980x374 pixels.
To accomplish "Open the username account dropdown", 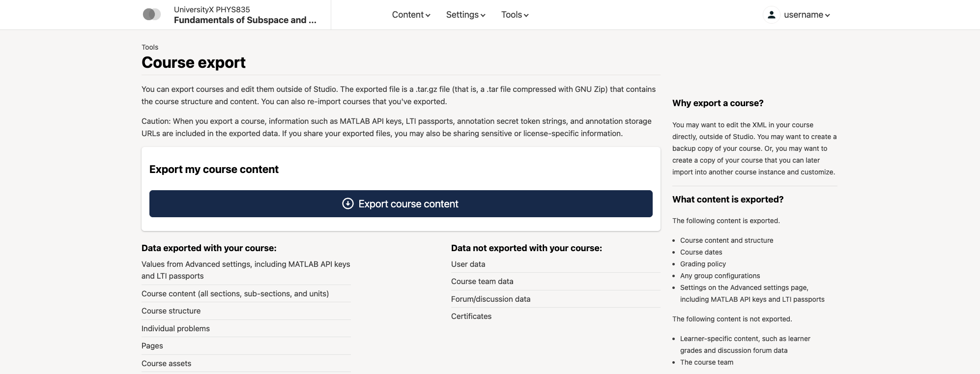I will pos(797,15).
